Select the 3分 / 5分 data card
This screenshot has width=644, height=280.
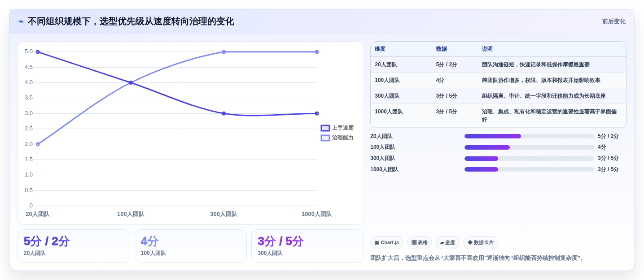(x=307, y=246)
